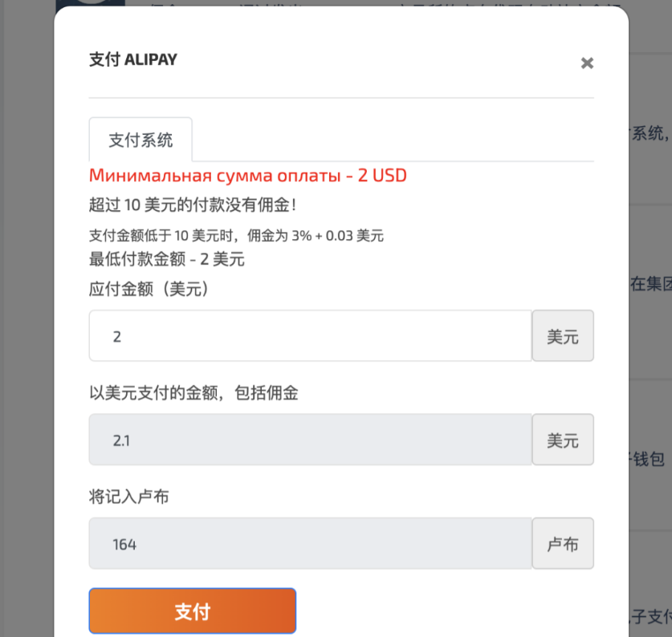Click the no-commission over 10 美元 notice
This screenshot has width=672, height=637.
[193, 205]
